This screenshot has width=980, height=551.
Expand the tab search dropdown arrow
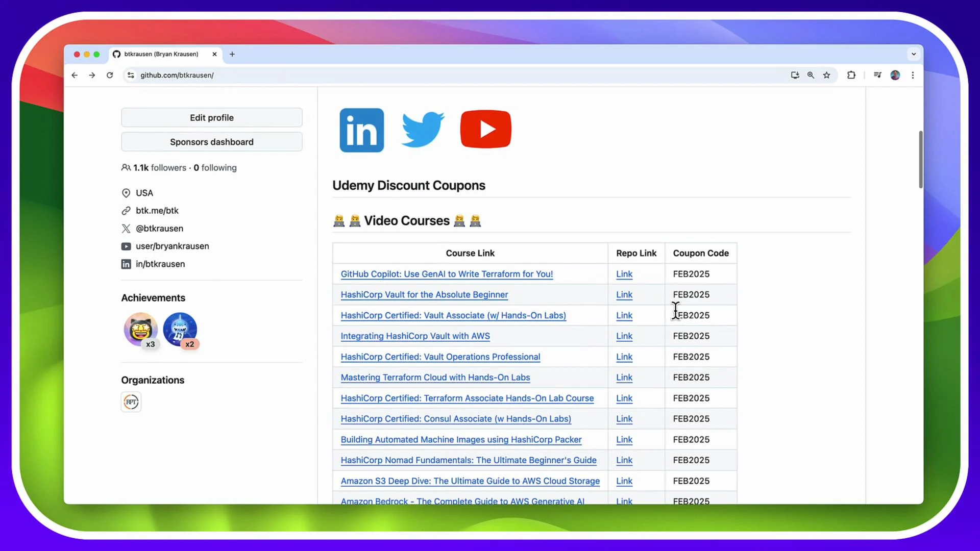[x=914, y=54]
